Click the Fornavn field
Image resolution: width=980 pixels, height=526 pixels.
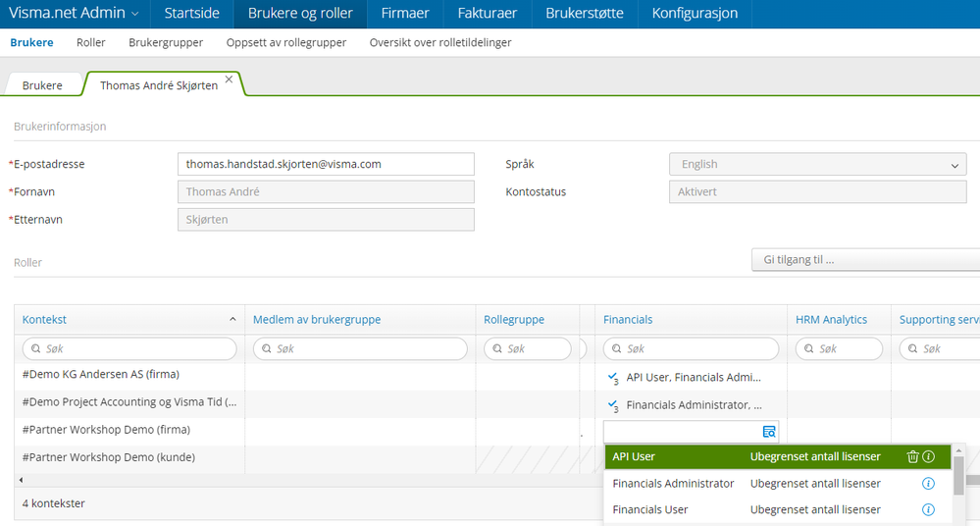point(326,192)
